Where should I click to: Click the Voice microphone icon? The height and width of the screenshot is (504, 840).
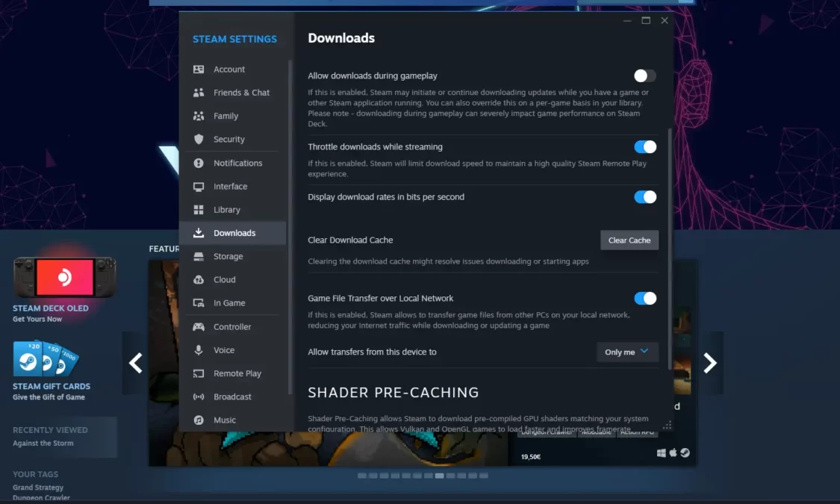click(x=198, y=349)
